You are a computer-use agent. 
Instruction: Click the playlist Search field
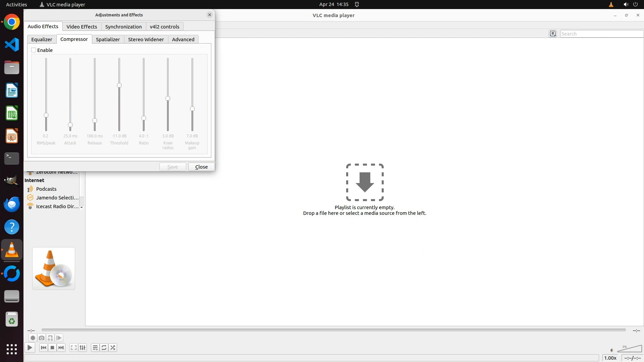click(601, 34)
